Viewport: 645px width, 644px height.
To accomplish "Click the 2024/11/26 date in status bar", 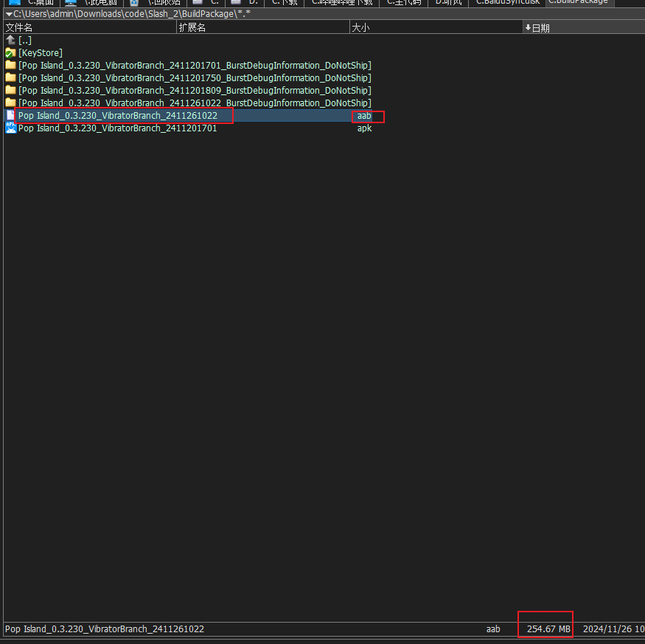I will [613, 629].
